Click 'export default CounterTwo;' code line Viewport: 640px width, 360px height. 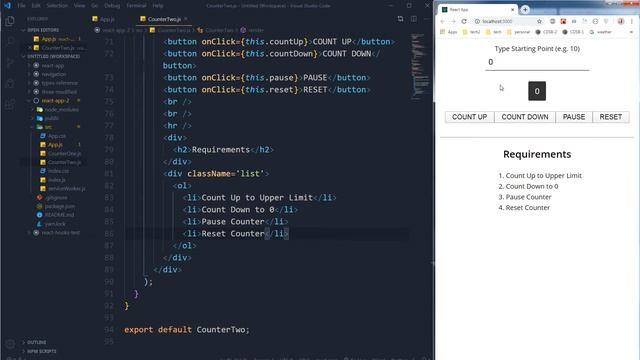[x=187, y=329]
